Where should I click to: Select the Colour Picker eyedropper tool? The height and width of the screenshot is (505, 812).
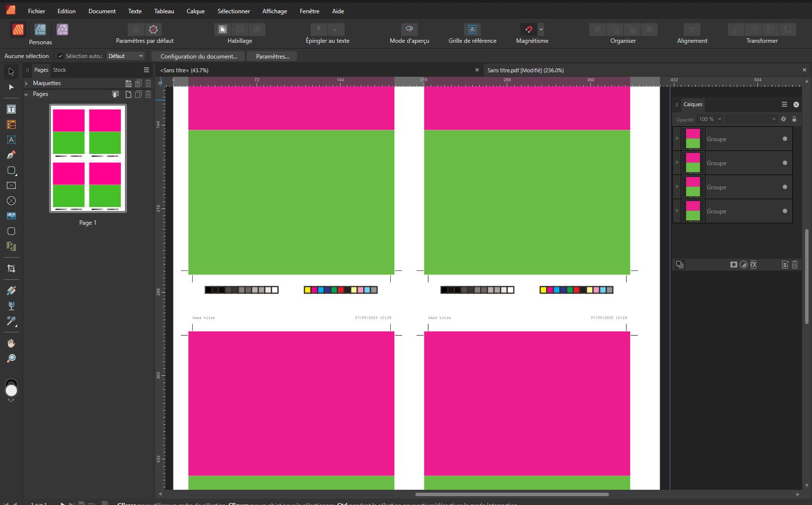tap(11, 321)
